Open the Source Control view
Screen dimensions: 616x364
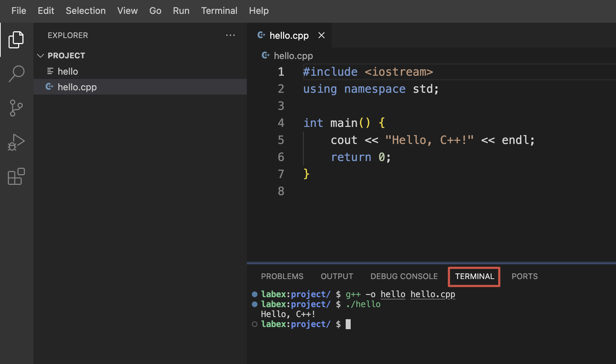16,108
